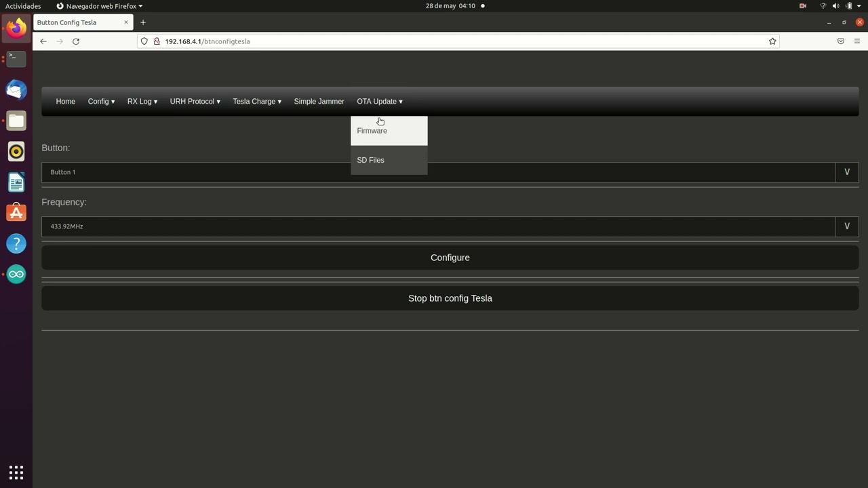868x488 pixels.
Task: Open Firefox from the Ubuntu dock
Action: click(16, 28)
